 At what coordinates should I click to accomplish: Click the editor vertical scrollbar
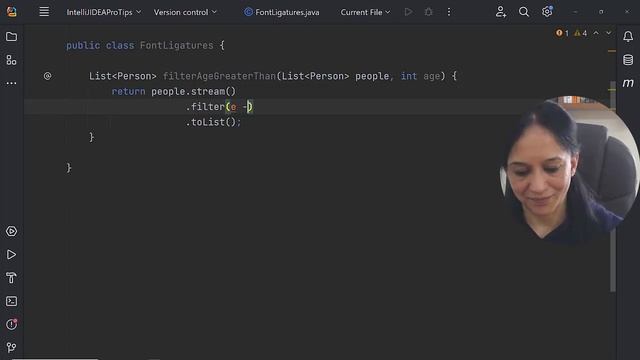pyautogui.click(x=612, y=187)
